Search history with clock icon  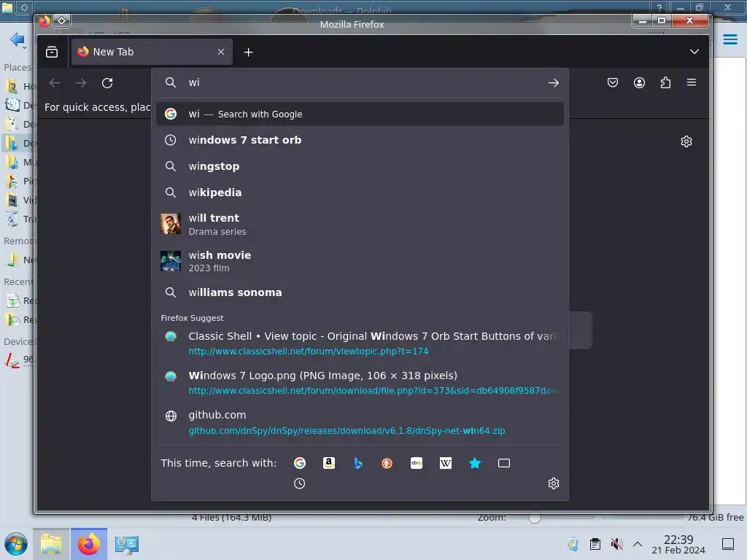(x=299, y=484)
